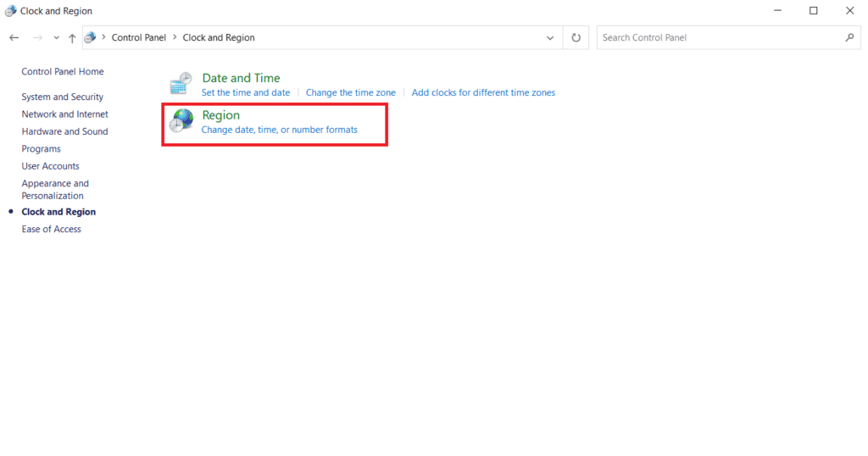Open Add clocks for different time zones
Image resolution: width=868 pixels, height=456 pixels.
pos(483,92)
